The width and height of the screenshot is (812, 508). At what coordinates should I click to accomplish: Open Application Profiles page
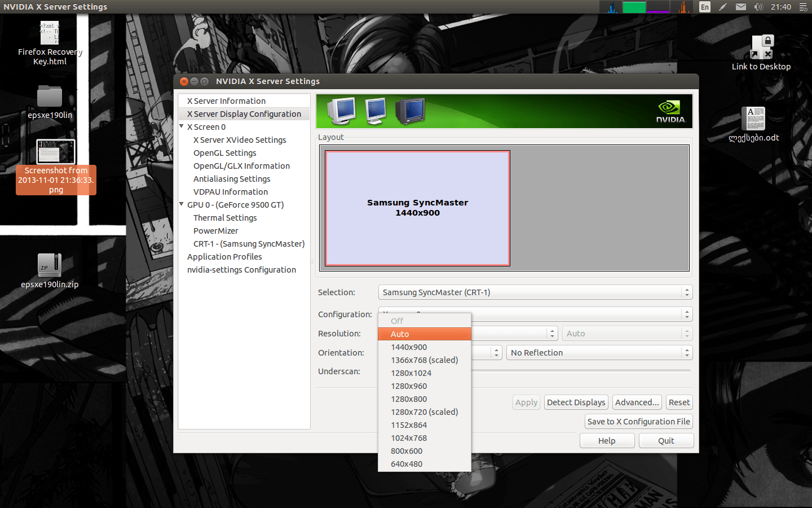coord(224,257)
